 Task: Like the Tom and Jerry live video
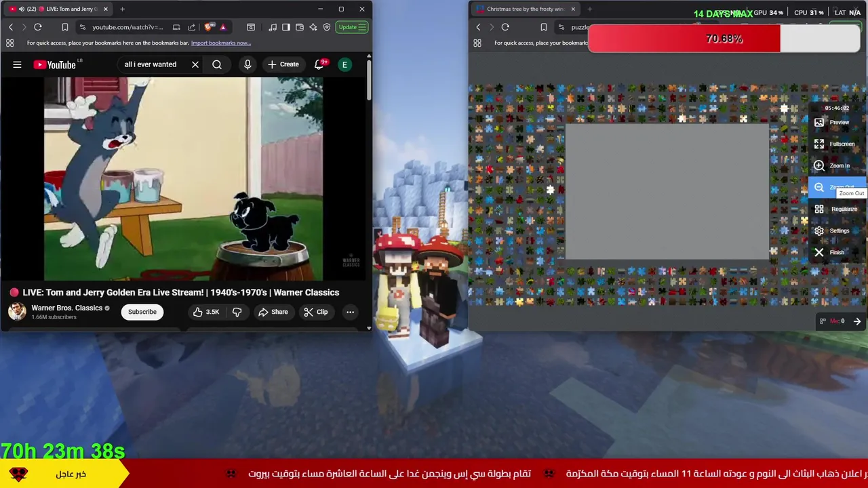[206, 312]
